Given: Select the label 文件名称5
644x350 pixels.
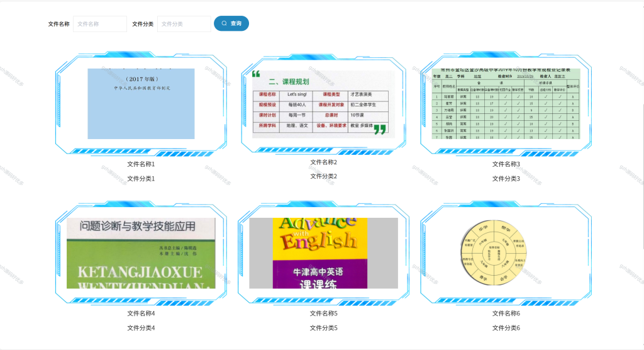Looking at the screenshot, I should [324, 313].
